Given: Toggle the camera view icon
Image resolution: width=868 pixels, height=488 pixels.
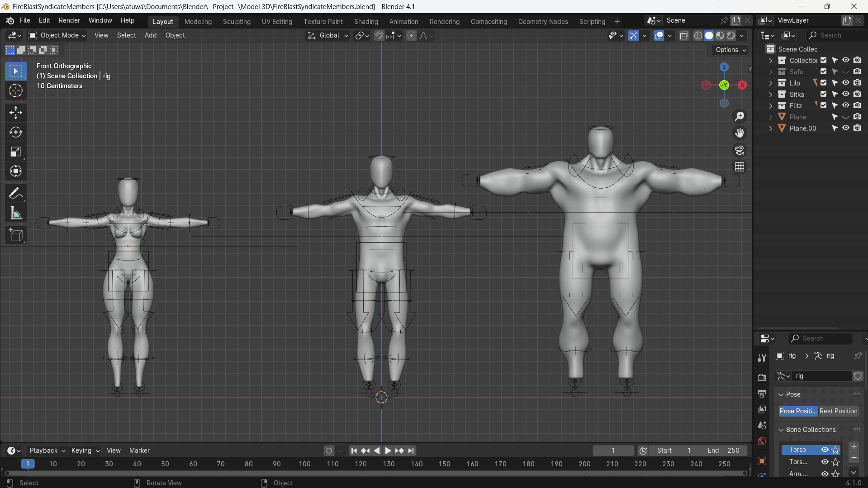Looking at the screenshot, I should click(740, 150).
